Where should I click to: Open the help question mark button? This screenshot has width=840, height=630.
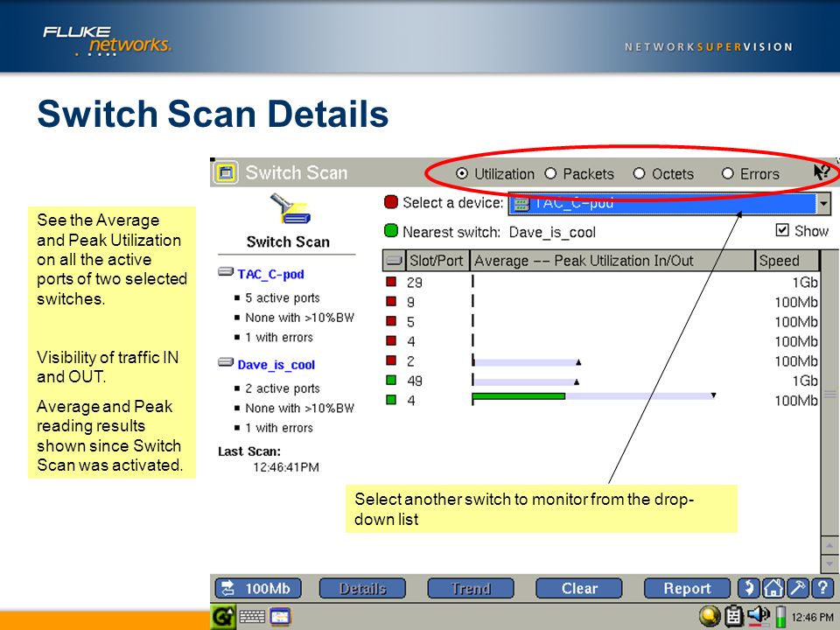822,588
